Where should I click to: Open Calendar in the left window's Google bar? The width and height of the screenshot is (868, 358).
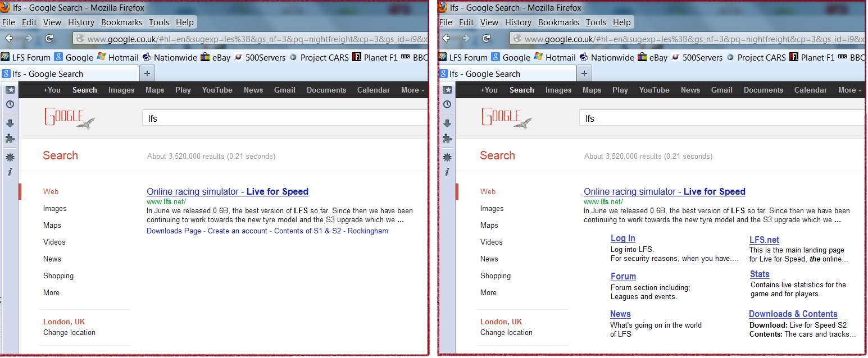(374, 90)
